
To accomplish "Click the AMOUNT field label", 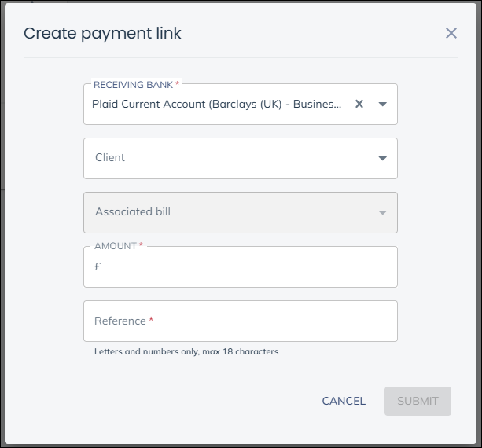I will click(115, 246).
